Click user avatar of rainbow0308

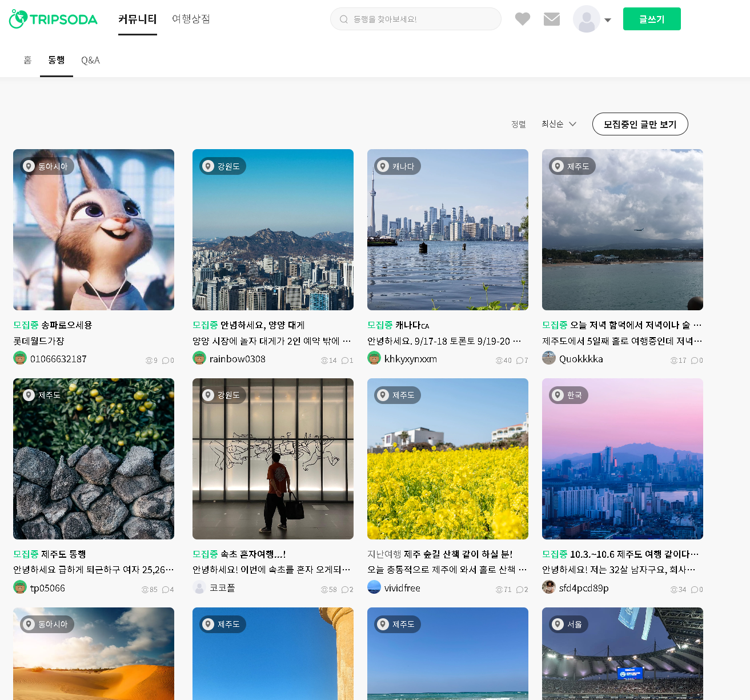click(199, 358)
